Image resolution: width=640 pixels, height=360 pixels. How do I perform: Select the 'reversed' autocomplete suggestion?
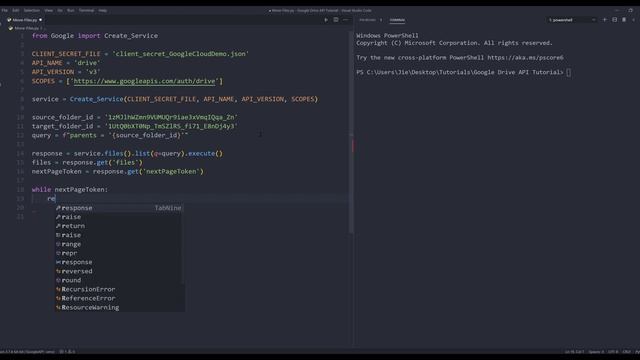118,271
